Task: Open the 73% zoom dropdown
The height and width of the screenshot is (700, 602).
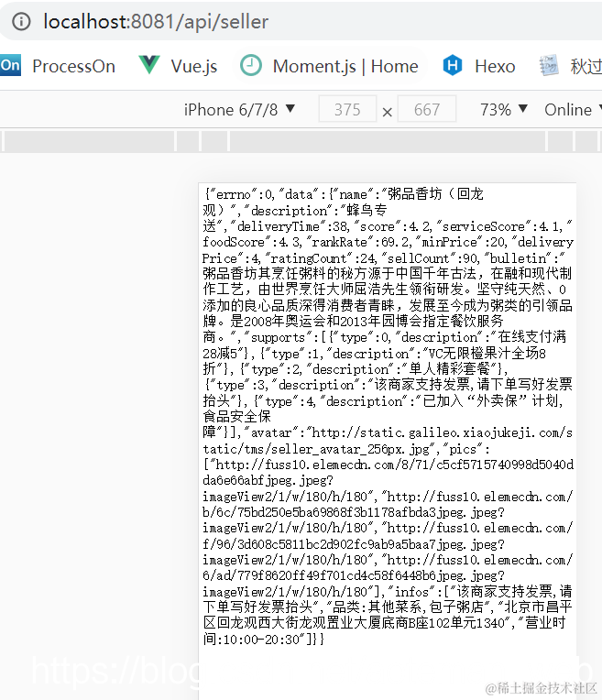Action: [x=504, y=109]
